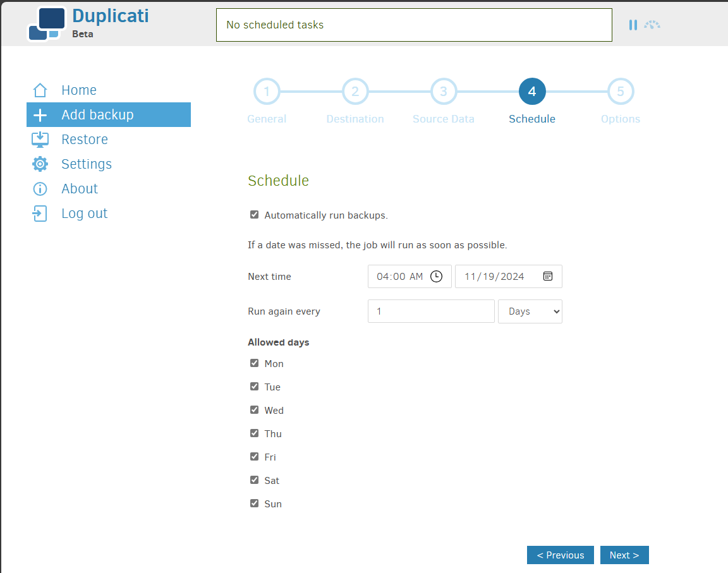
Task: Open the calendar icon to pick a date
Action: [x=547, y=276]
